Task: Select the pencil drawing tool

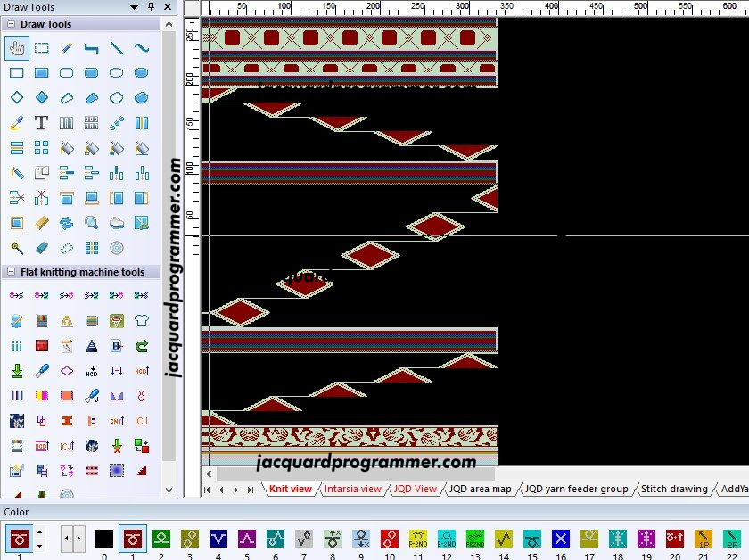Action: pyautogui.click(x=66, y=48)
